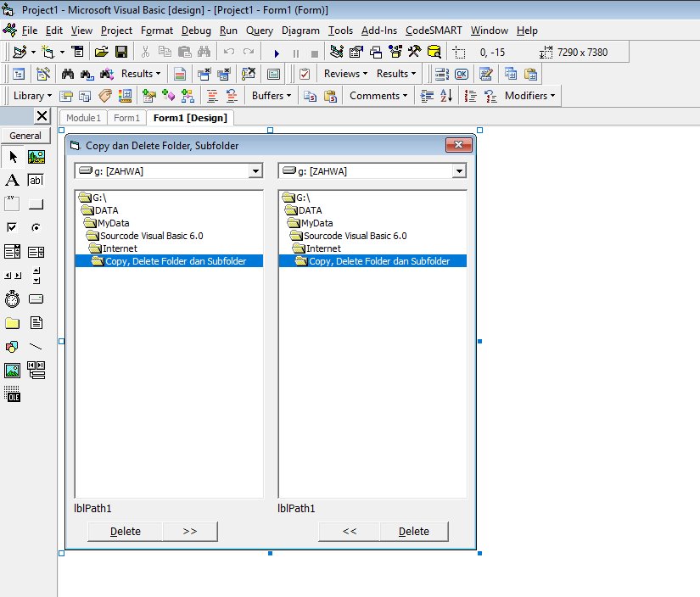Select the CheckBox control tool
The width and height of the screenshot is (700, 597).
click(x=13, y=227)
